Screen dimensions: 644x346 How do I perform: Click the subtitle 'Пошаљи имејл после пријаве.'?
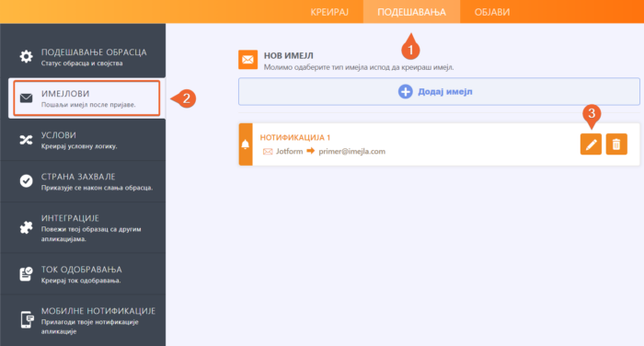pos(88,105)
